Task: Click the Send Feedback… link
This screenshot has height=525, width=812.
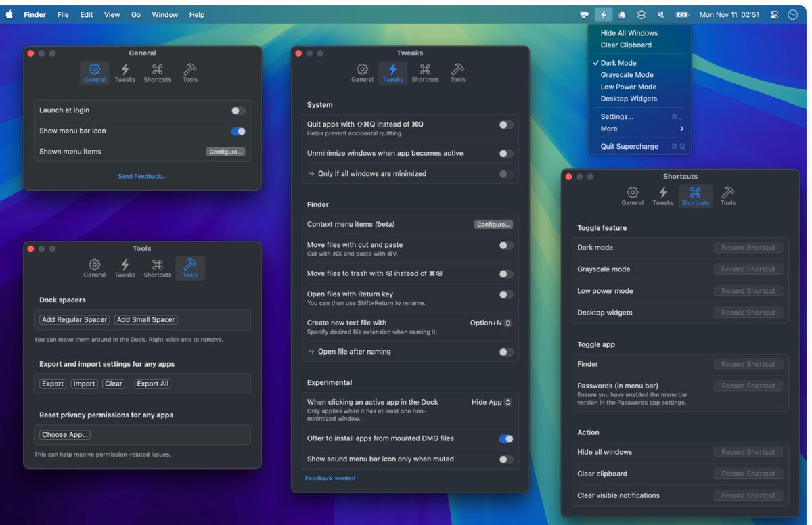Action: [x=142, y=177]
